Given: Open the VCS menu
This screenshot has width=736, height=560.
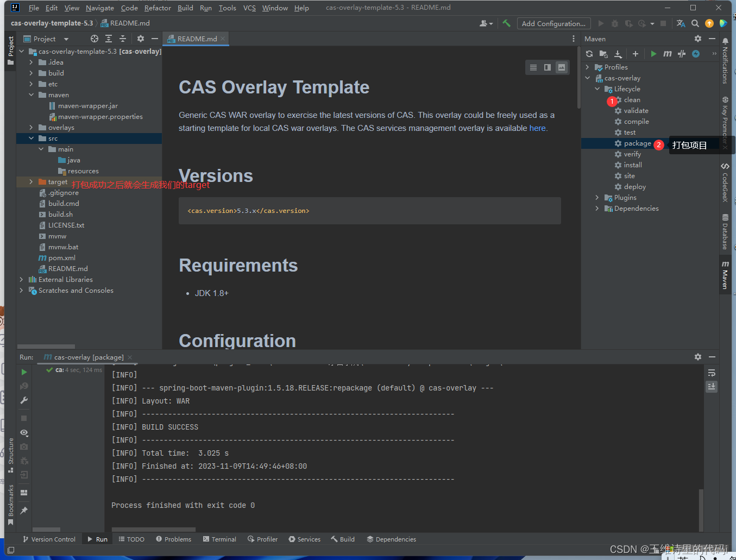Looking at the screenshot, I should click(249, 8).
